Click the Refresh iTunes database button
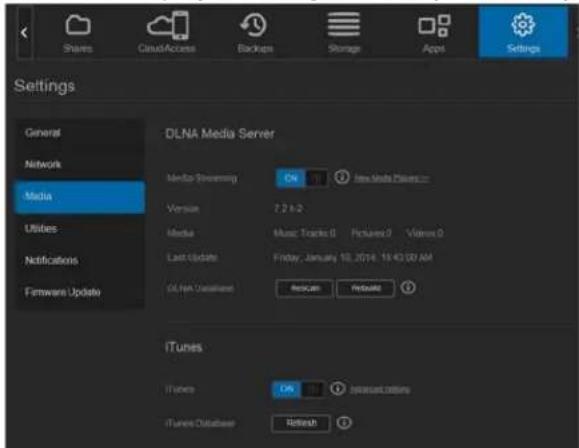The width and height of the screenshot is (579, 448). point(301,423)
